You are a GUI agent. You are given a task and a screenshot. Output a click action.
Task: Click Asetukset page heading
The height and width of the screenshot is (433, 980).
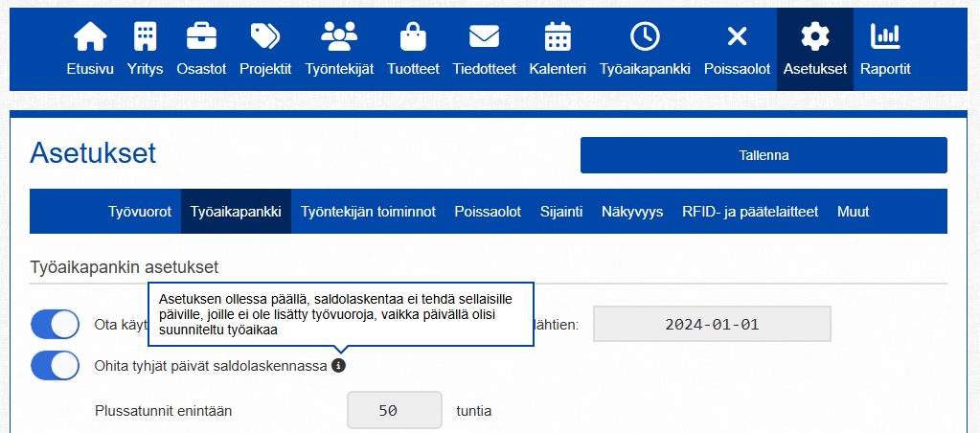click(x=93, y=153)
